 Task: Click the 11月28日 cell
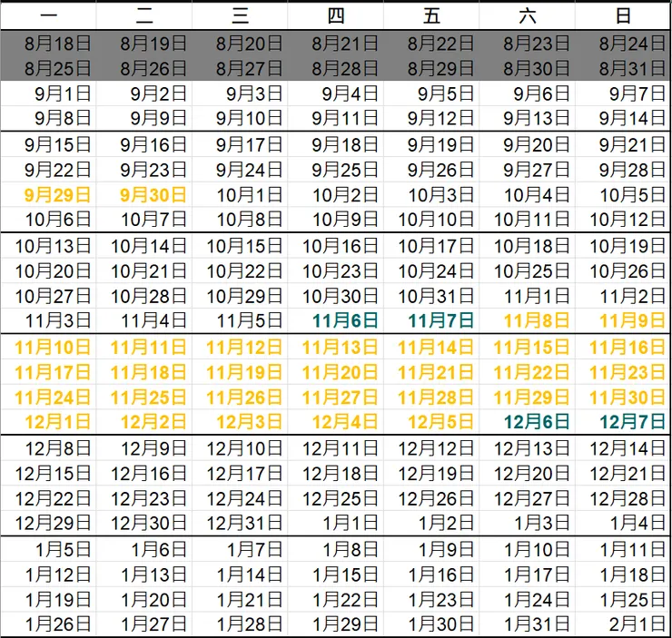(431, 398)
